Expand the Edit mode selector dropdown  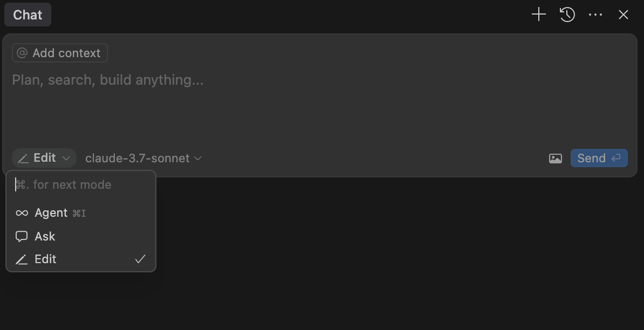(x=44, y=158)
